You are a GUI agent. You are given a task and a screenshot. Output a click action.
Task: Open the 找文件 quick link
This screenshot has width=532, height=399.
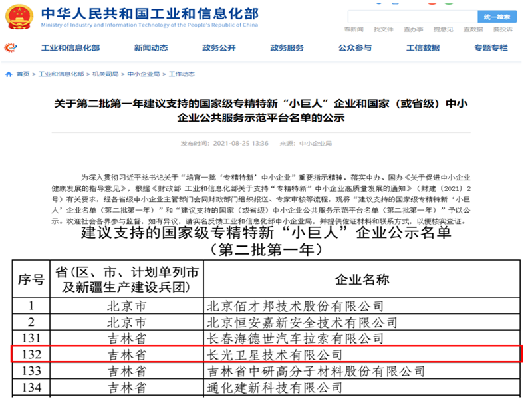[384, 30]
